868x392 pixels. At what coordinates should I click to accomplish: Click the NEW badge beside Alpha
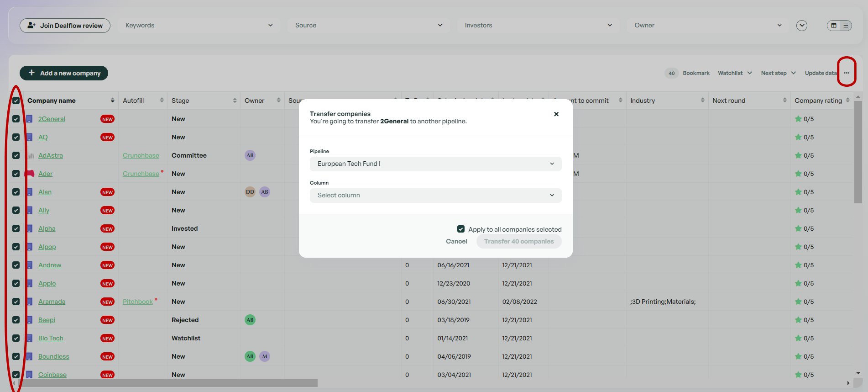(108, 229)
